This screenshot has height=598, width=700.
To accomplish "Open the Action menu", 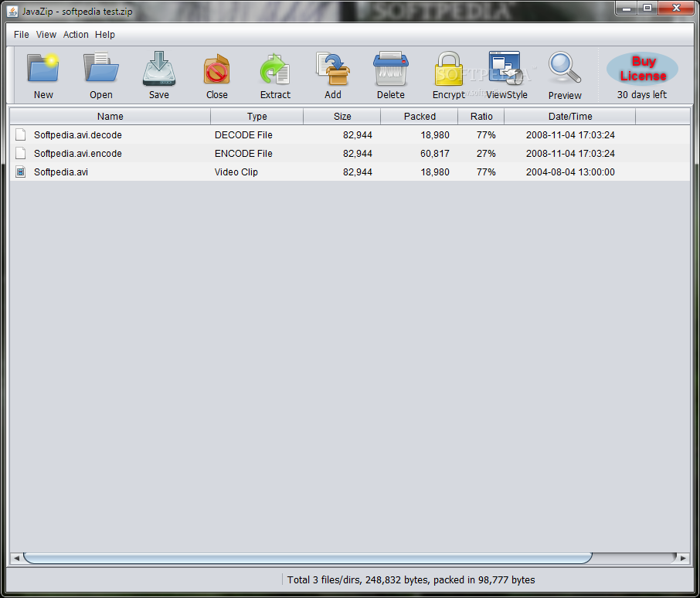I will (76, 34).
